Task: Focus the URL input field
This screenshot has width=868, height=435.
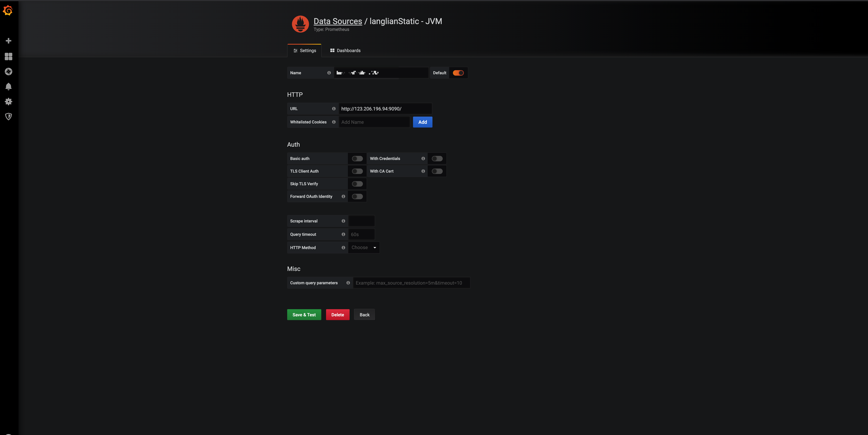Action: [385, 109]
